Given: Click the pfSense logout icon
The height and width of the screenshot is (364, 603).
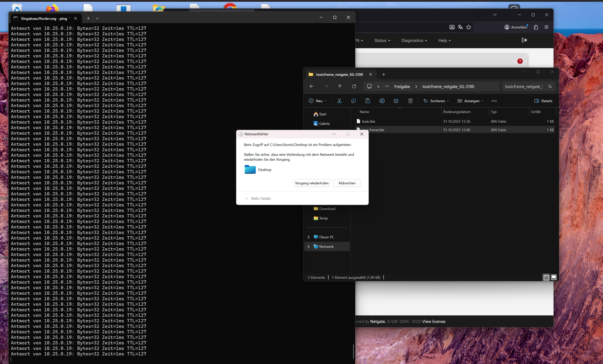Looking at the screenshot, I should [x=524, y=40].
